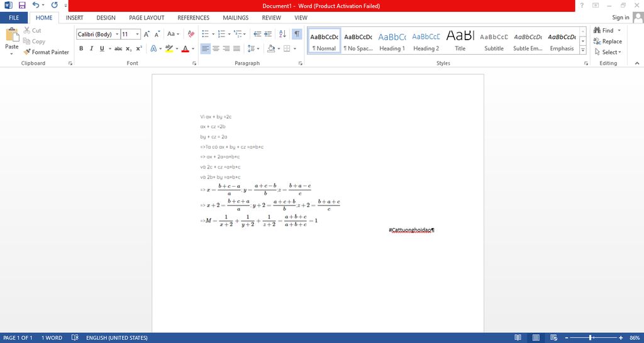
Task: Collapse the ribbon with the arrow
Action: click(x=636, y=63)
